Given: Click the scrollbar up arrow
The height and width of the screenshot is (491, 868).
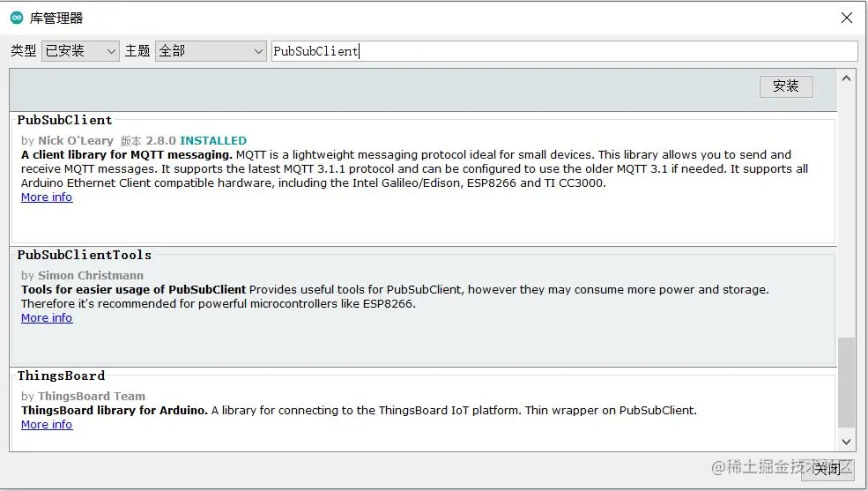Looking at the screenshot, I should (x=846, y=78).
